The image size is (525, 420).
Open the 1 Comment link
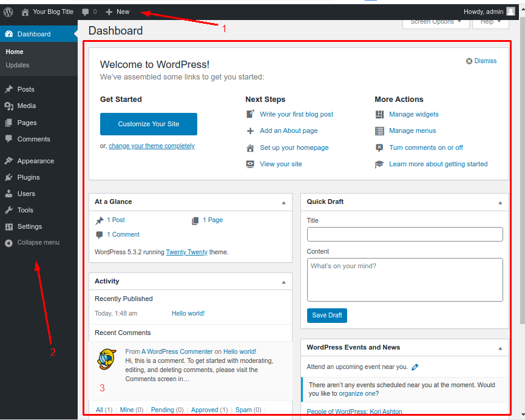[x=123, y=234]
